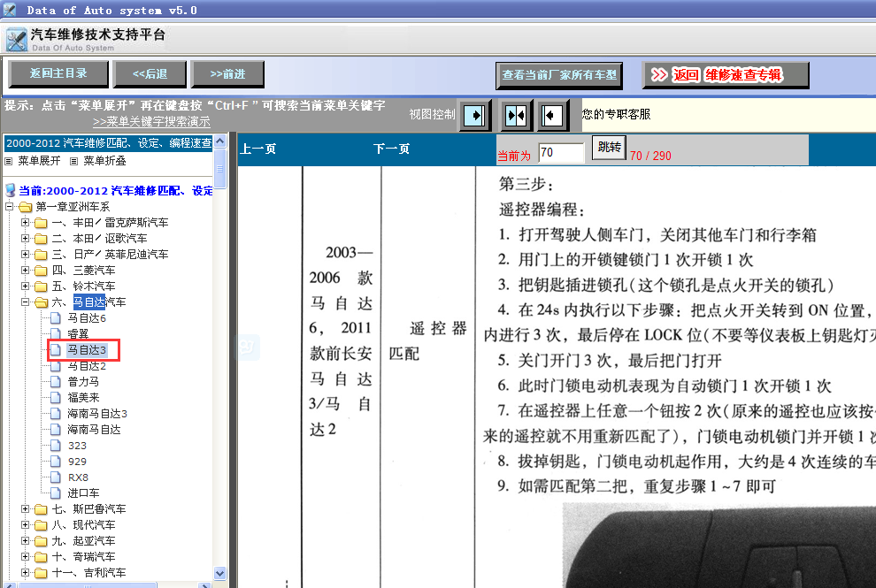Image resolution: width=876 pixels, height=588 pixels.
Task: Expand the 四、三菱汽车 node
Action: (25, 271)
